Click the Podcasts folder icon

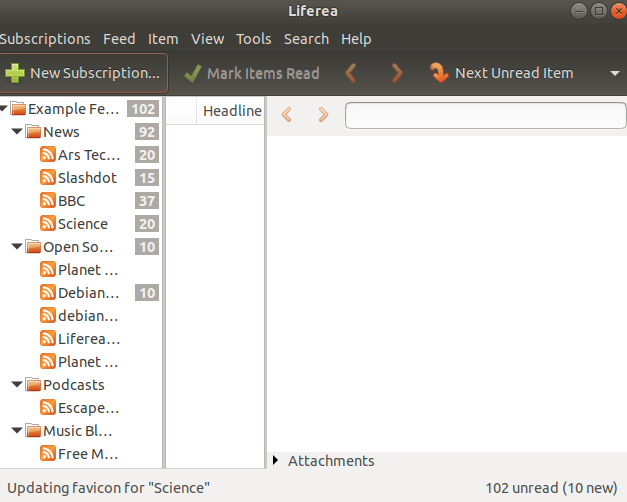click(33, 384)
